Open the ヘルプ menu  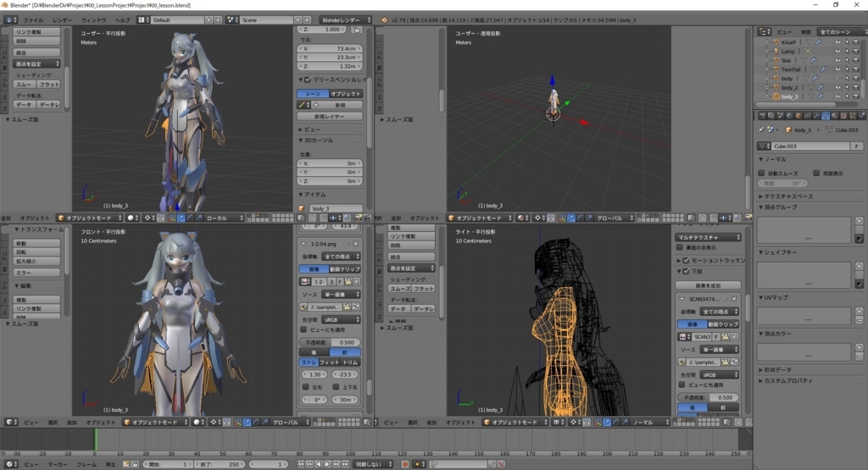pyautogui.click(x=122, y=20)
